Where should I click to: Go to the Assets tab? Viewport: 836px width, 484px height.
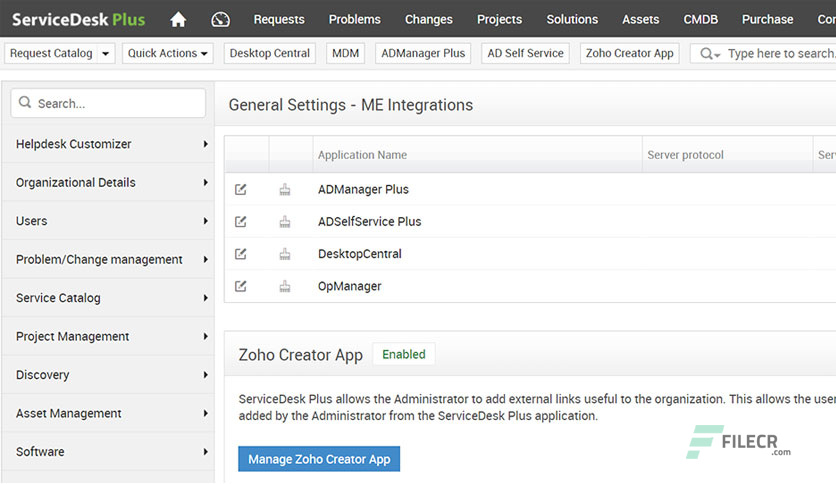point(640,19)
